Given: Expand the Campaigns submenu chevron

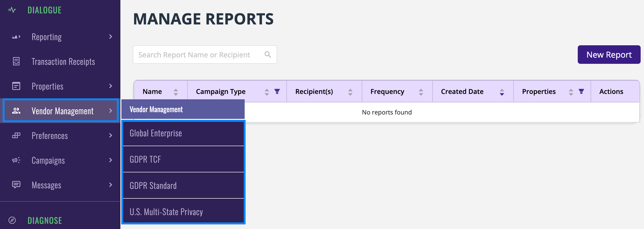Looking at the screenshot, I should 111,160.
